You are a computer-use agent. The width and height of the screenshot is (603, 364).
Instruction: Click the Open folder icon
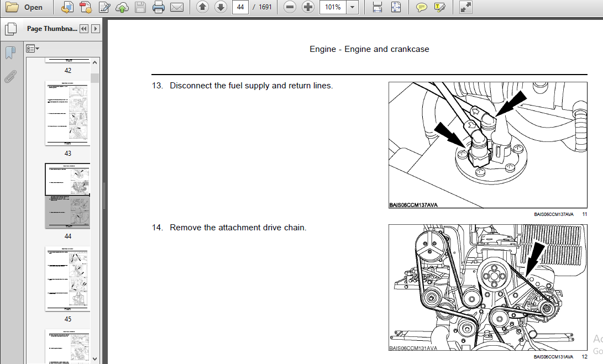tap(12, 7)
